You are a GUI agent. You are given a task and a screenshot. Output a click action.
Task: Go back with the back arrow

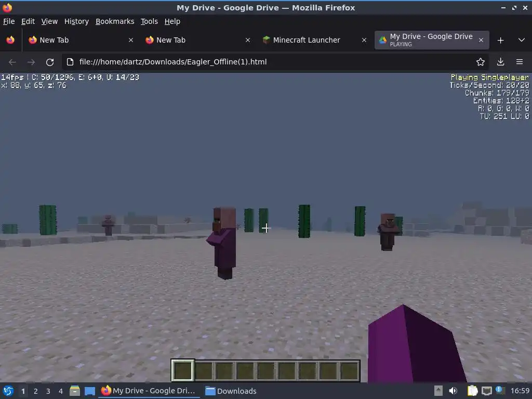click(x=12, y=62)
